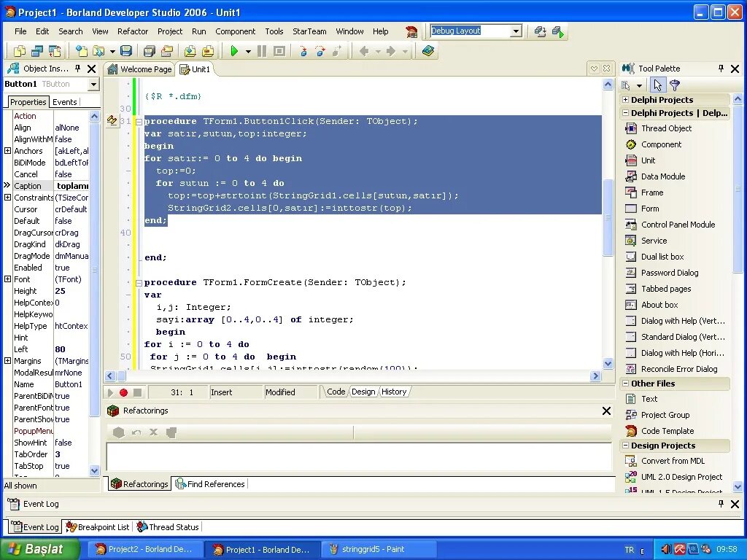Open the Button1 TButton component selector dropdown
The image size is (747, 560).
93,85
